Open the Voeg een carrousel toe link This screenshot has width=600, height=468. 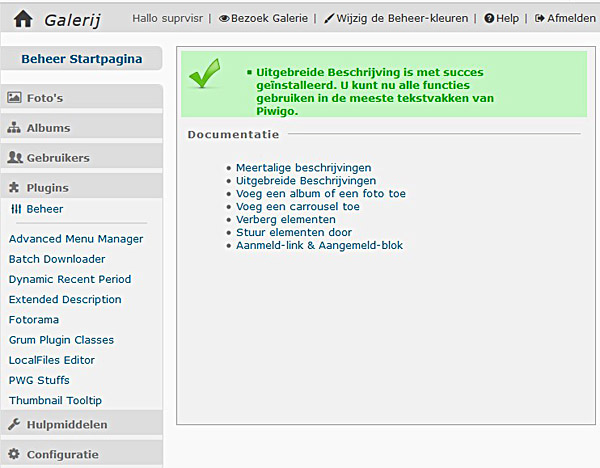(x=298, y=207)
